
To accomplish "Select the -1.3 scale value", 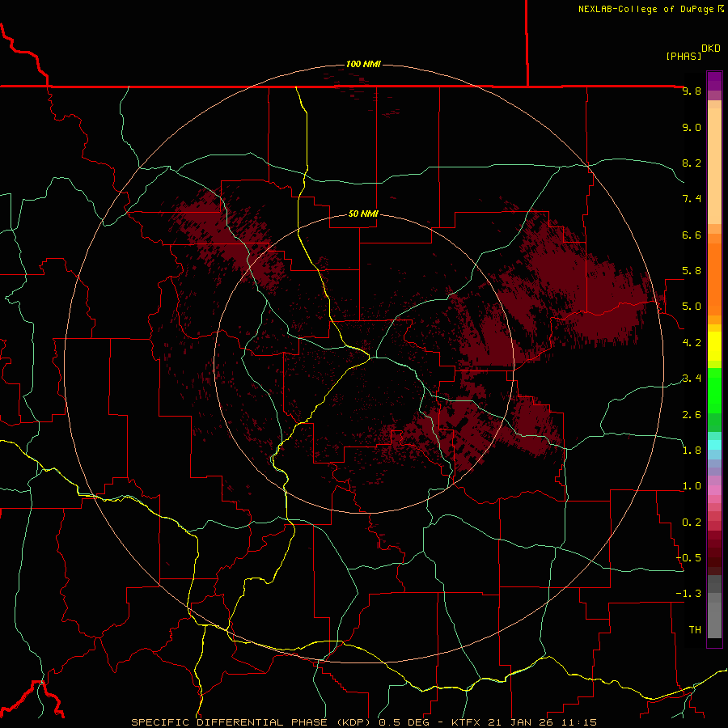I will [688, 594].
